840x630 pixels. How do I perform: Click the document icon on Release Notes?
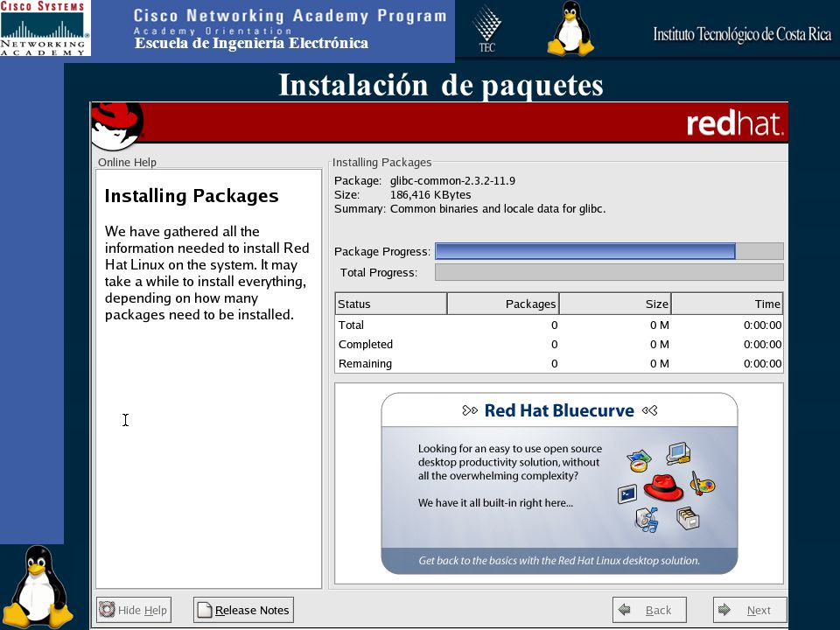(205, 610)
